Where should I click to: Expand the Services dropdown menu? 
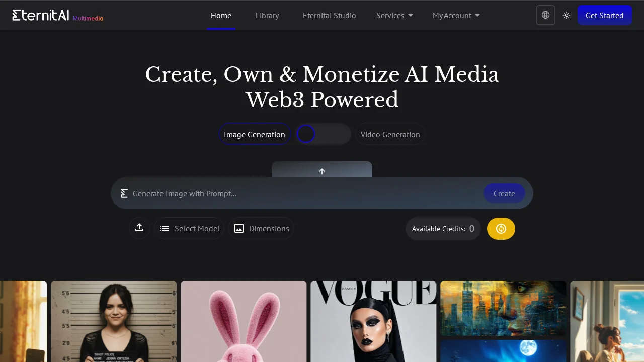394,15
